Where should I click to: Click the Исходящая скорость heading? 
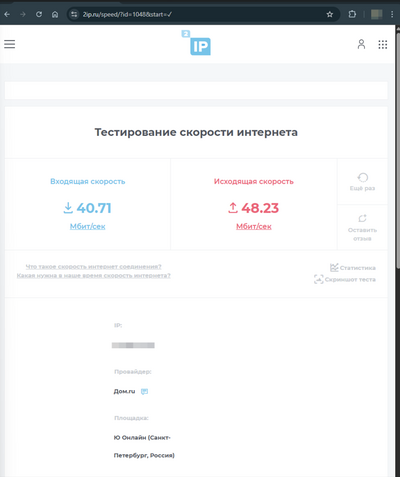click(254, 181)
